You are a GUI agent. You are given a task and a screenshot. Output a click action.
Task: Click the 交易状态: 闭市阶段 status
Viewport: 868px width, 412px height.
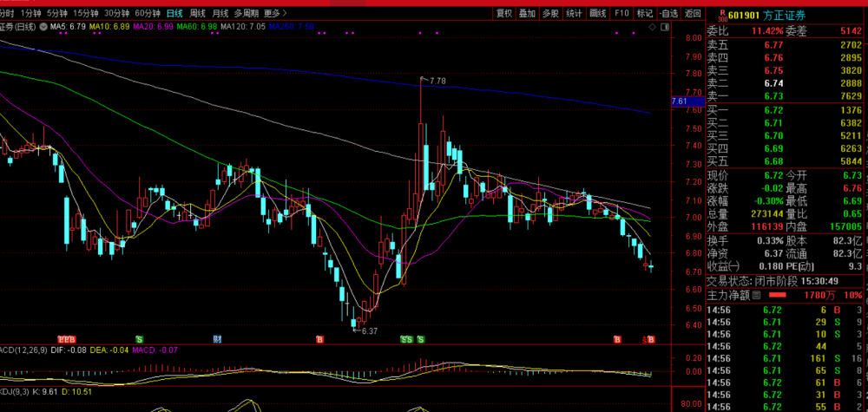point(753,282)
